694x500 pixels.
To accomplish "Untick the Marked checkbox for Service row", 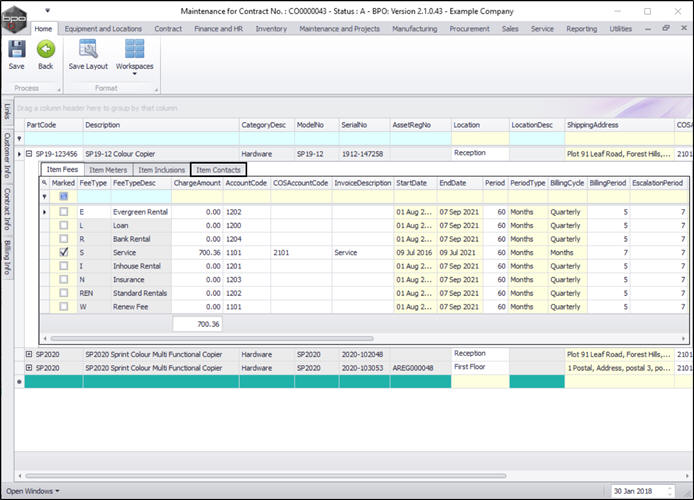I will [64, 253].
